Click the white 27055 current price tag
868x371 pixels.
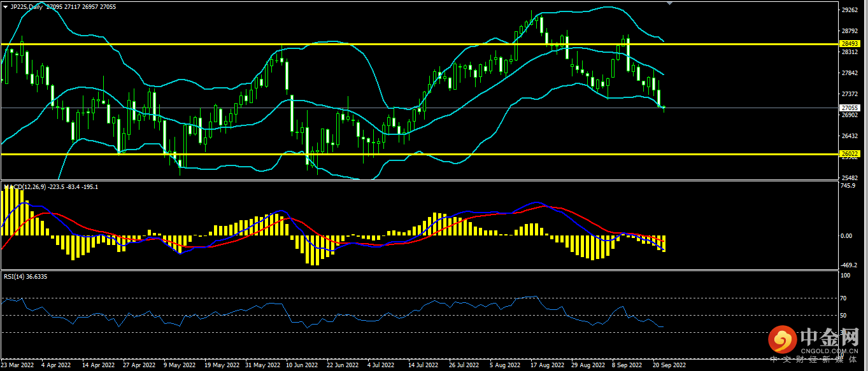click(x=850, y=108)
